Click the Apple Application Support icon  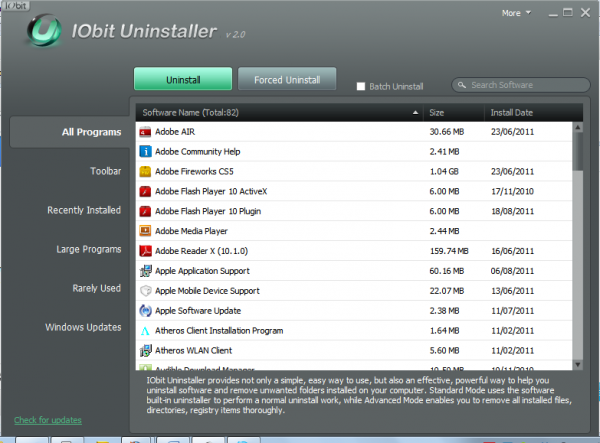145,271
